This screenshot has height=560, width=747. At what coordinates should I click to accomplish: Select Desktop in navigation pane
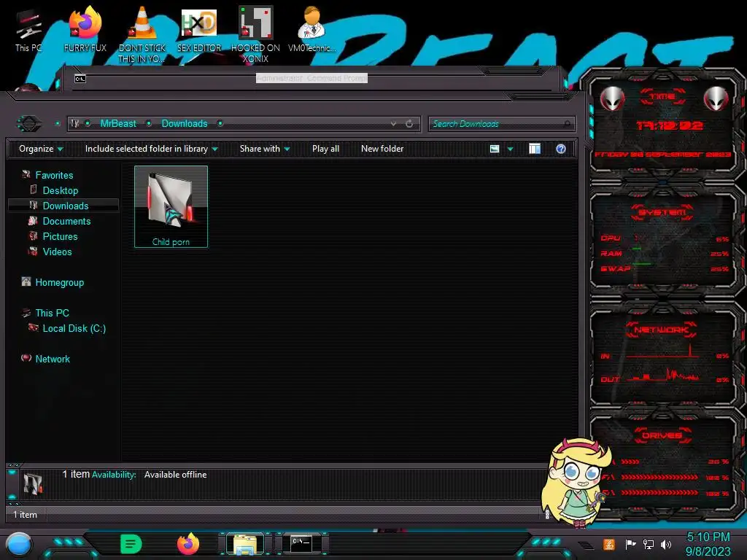[60, 190]
